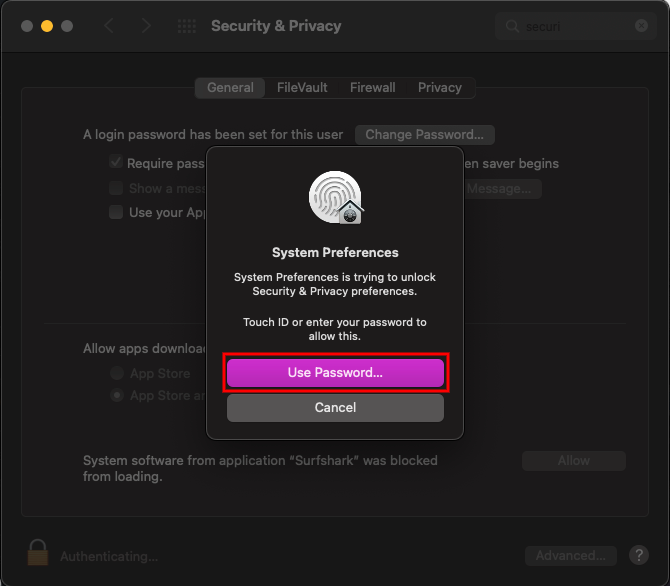
Task: Click the search magnifying glass icon
Action: pyautogui.click(x=512, y=26)
